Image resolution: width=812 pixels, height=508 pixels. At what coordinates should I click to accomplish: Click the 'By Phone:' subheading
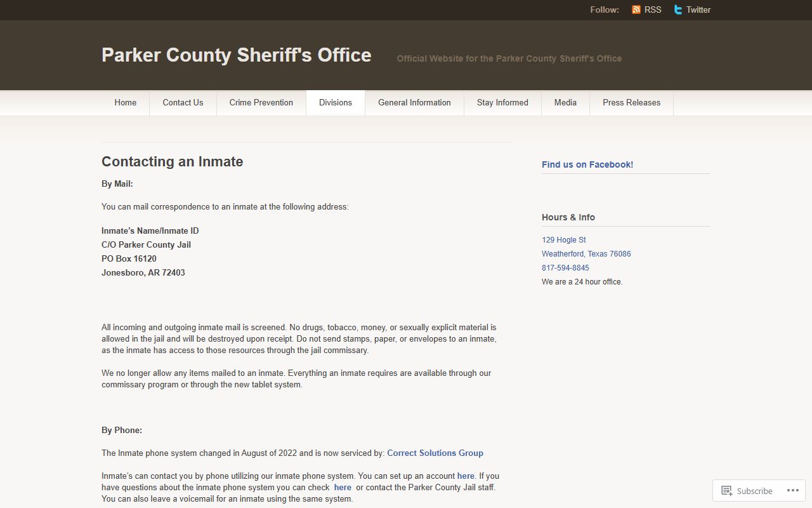(x=122, y=431)
